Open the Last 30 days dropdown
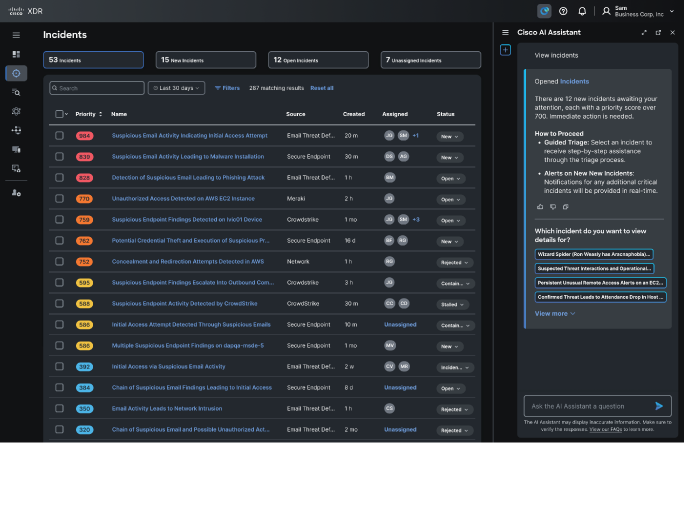 177,88
